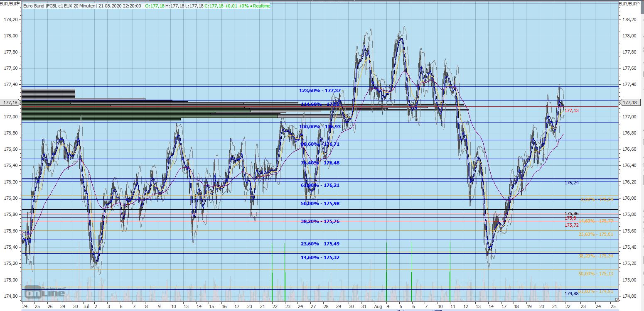Select the Euro-Bund chart title text
This screenshot has width=644, height=311.
pos(60,6)
